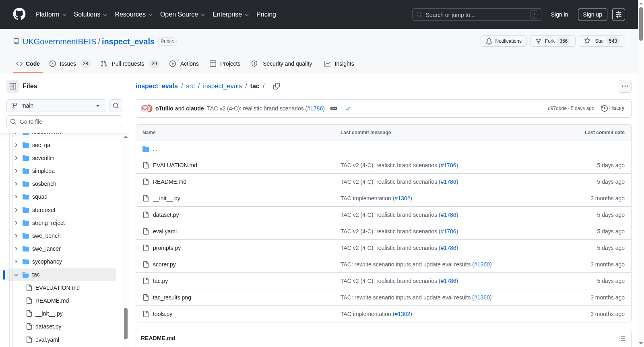Open the inspect_evals repository title link
Image resolution: width=644 pixels, height=347 pixels.
click(128, 42)
